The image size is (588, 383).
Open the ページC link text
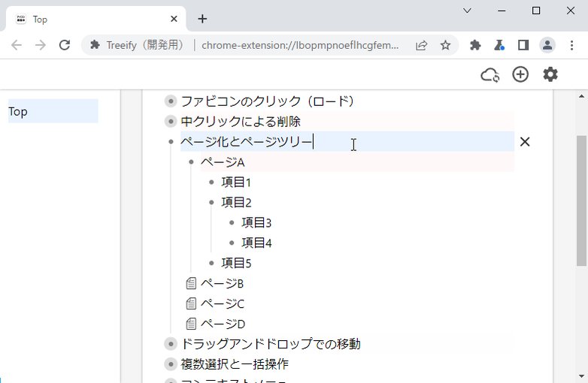pos(223,303)
